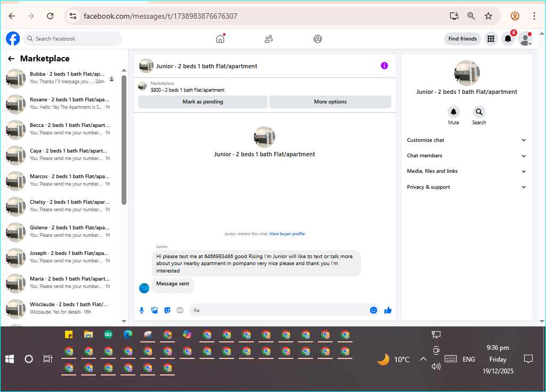Open Becca conversation in list

click(x=60, y=129)
